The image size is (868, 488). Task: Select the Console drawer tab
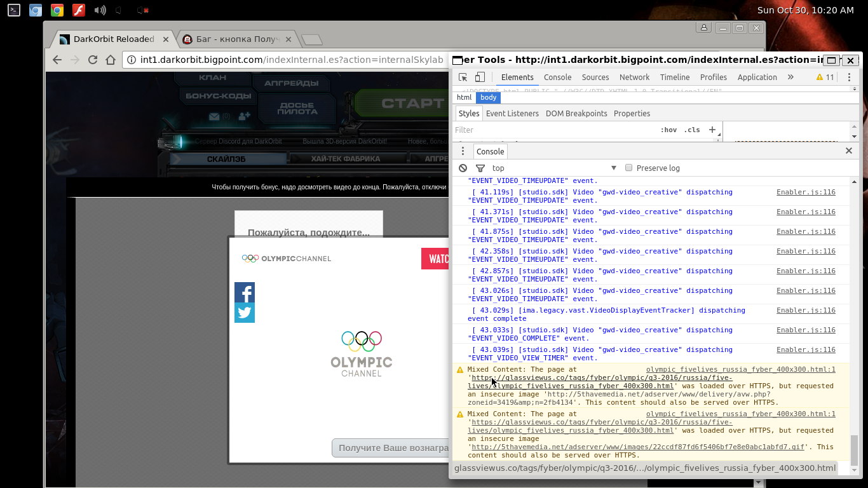[x=490, y=151]
